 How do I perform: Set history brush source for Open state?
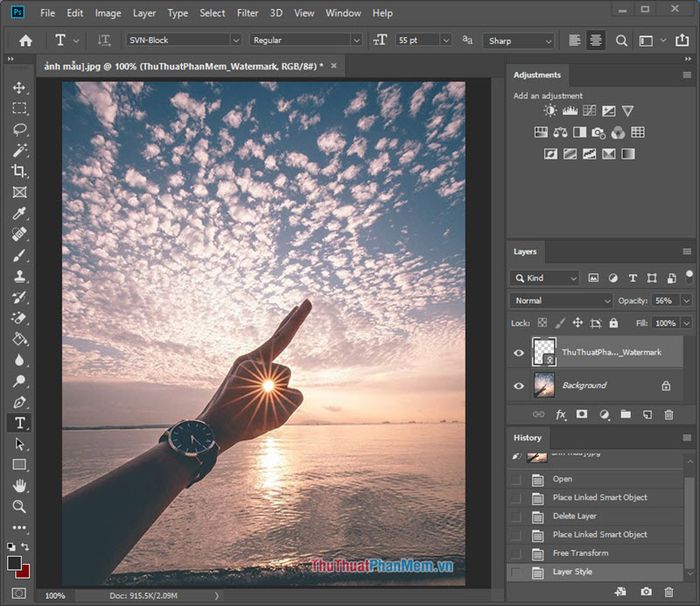point(516,480)
